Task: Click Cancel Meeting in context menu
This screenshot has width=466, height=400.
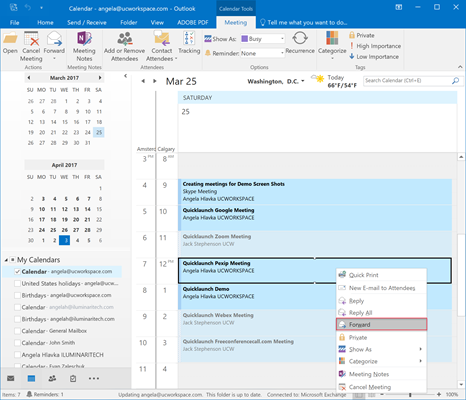Action: click(x=382, y=387)
